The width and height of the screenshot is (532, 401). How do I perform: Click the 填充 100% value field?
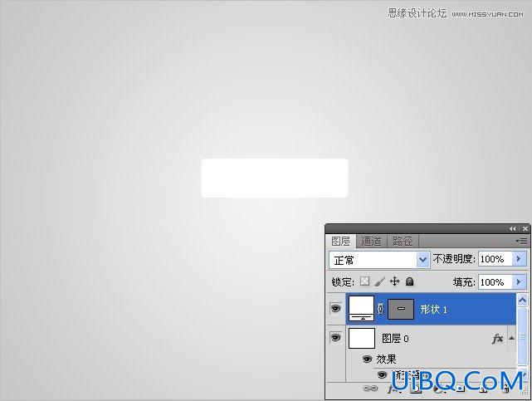495,282
